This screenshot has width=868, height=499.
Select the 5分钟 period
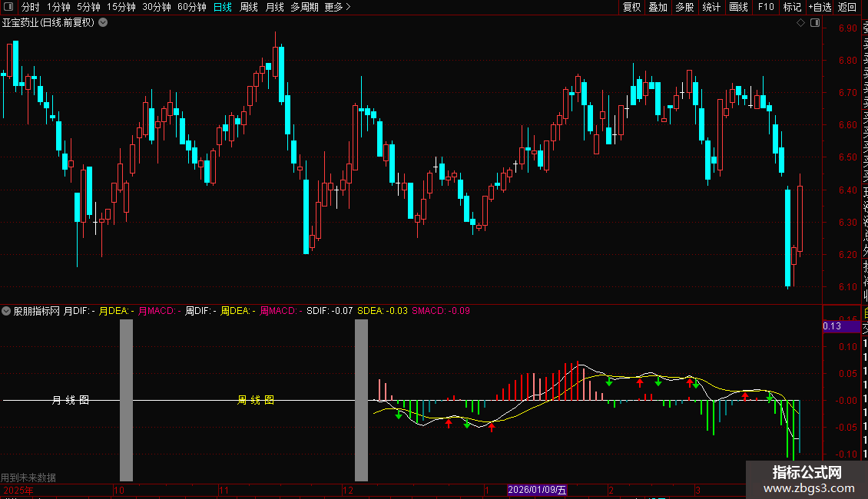tap(88, 7)
